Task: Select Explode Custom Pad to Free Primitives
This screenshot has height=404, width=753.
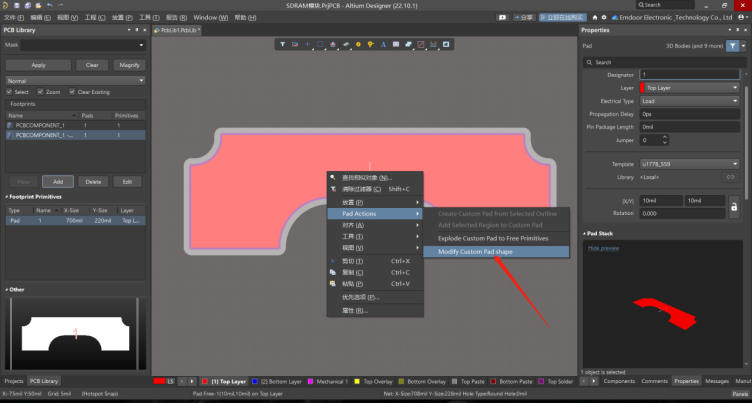Action: tap(493, 238)
